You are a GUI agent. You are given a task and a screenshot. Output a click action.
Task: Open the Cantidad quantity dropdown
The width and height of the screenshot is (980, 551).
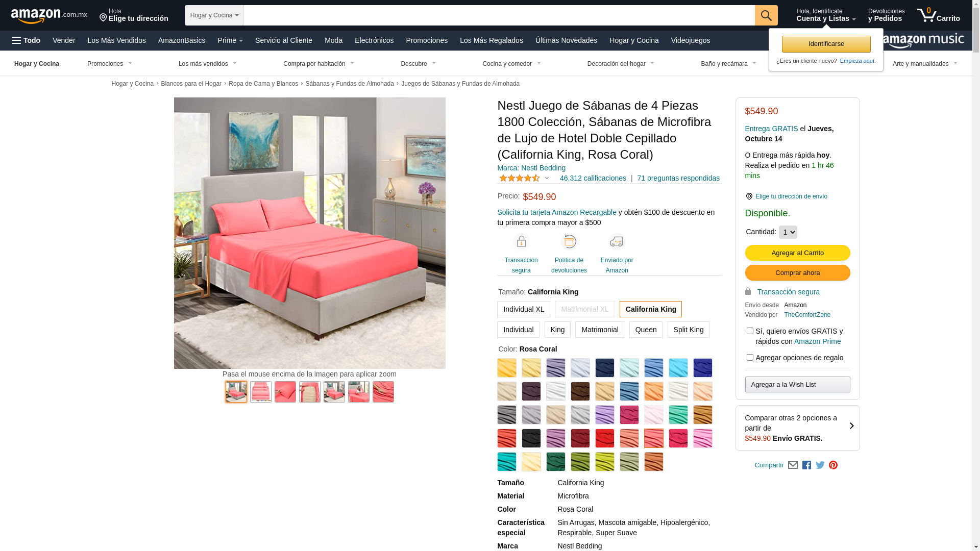pos(788,232)
